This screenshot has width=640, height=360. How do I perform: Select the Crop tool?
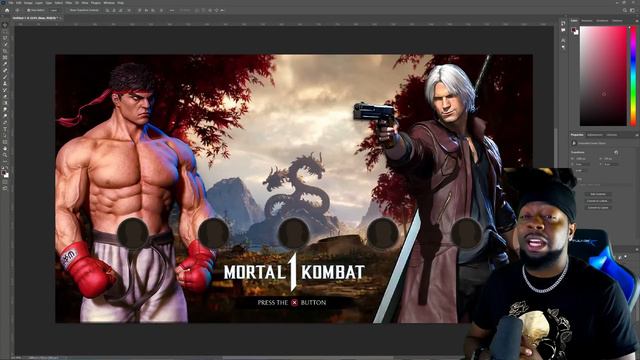coord(5,51)
